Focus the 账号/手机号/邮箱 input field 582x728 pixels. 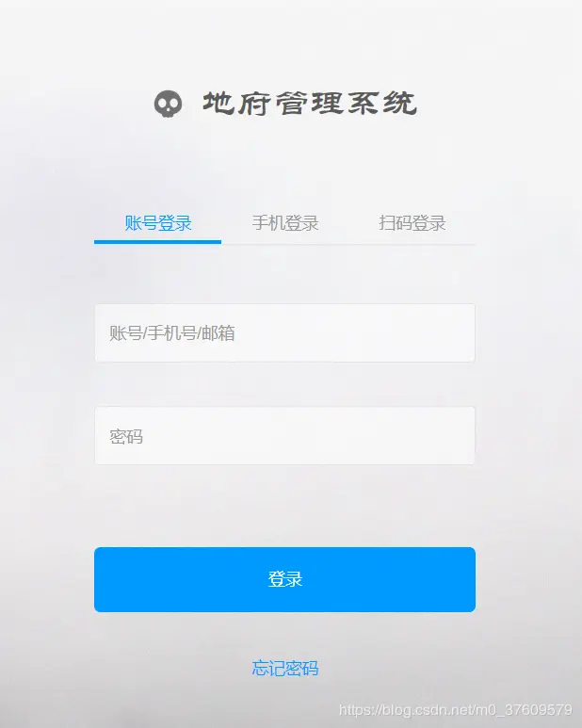pyautogui.click(x=285, y=332)
